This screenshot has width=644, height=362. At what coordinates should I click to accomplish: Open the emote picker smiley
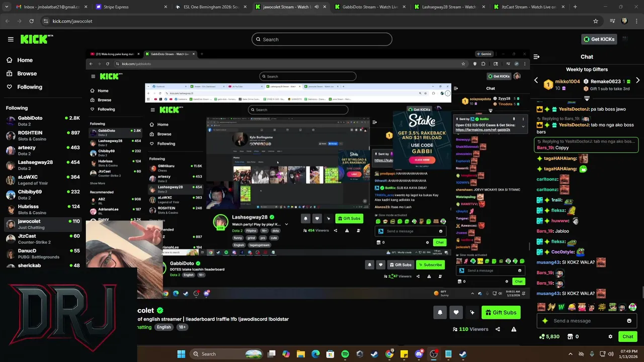pos(629,321)
